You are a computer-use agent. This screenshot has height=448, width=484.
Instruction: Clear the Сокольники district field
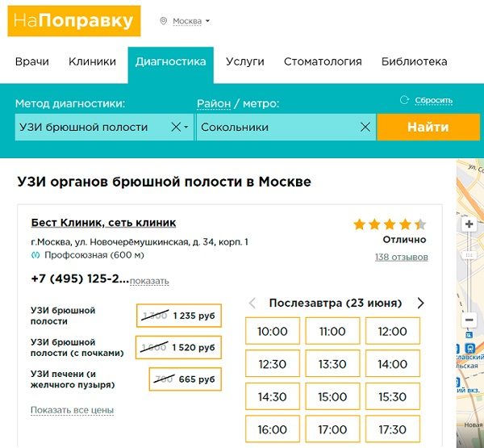coord(365,128)
